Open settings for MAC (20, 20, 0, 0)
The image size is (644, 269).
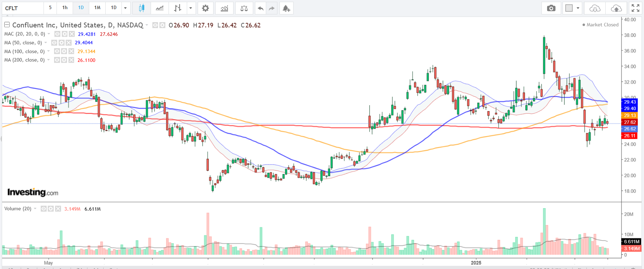(65, 34)
